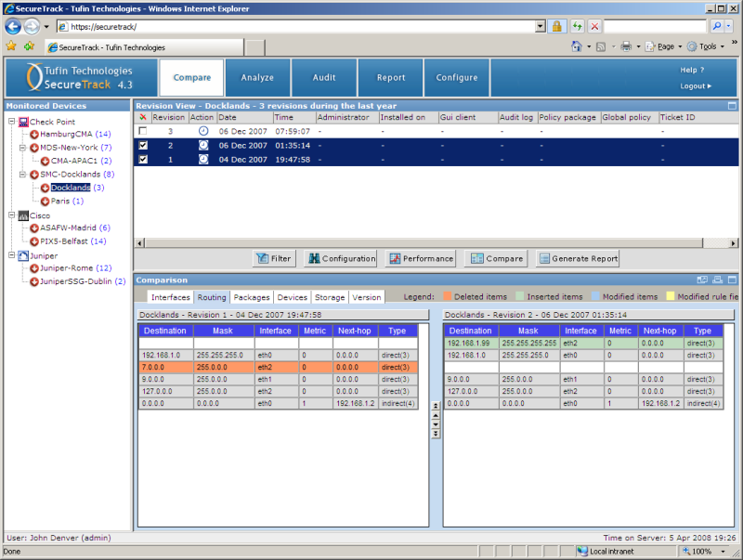
Task: Click the Add to Favorites icon
Action: (x=30, y=46)
